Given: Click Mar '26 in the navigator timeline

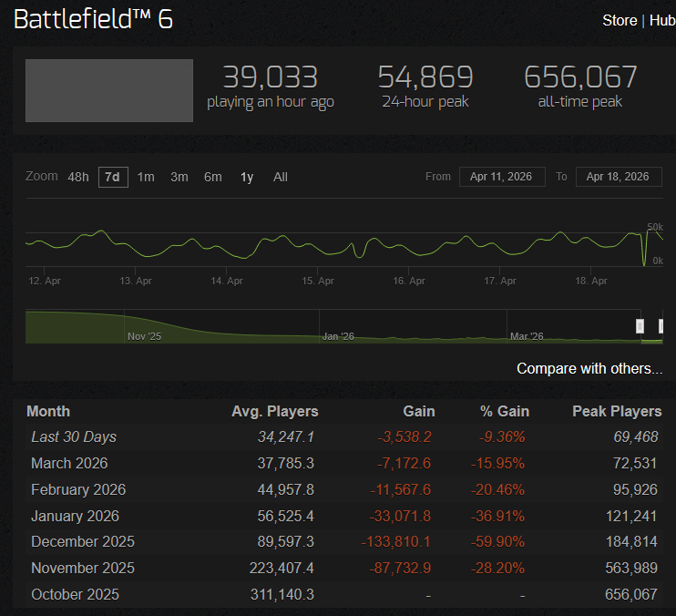Looking at the screenshot, I should [527, 336].
